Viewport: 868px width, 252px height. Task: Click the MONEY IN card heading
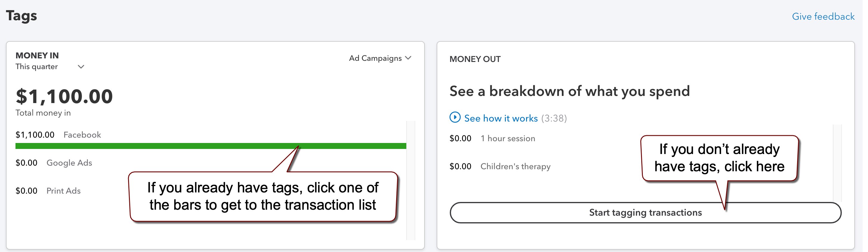click(38, 56)
